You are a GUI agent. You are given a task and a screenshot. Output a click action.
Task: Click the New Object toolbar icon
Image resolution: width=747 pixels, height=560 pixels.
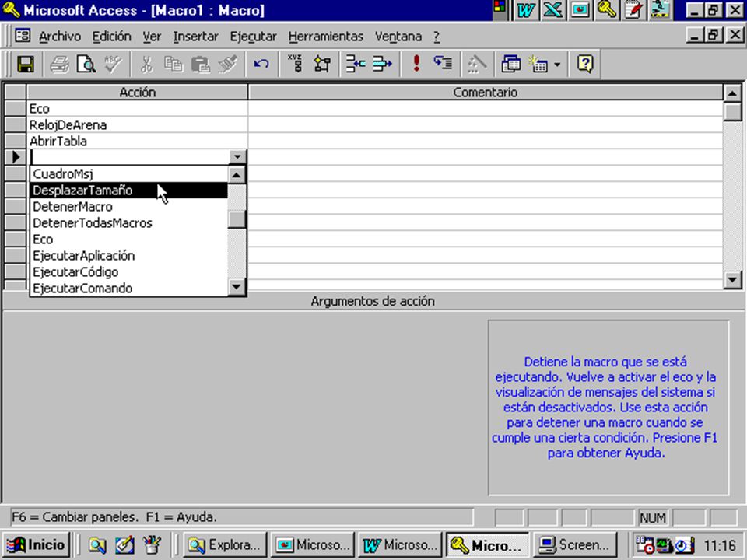click(538, 64)
